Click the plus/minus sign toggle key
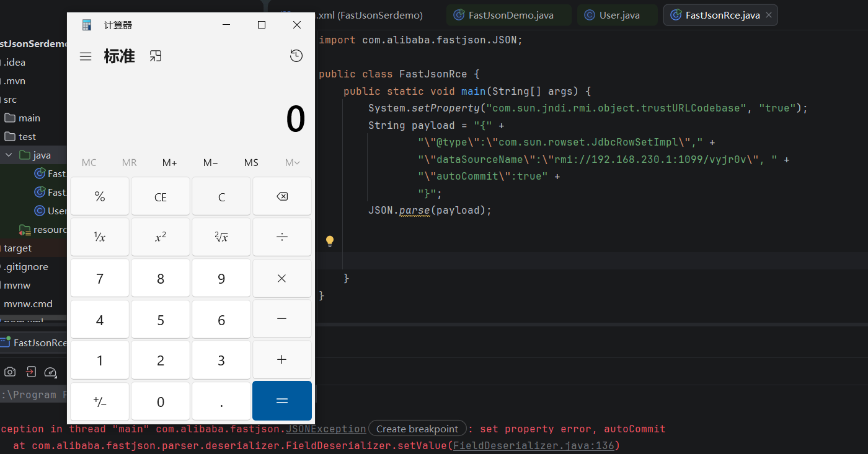Image resolution: width=868 pixels, height=454 pixels. tap(100, 401)
